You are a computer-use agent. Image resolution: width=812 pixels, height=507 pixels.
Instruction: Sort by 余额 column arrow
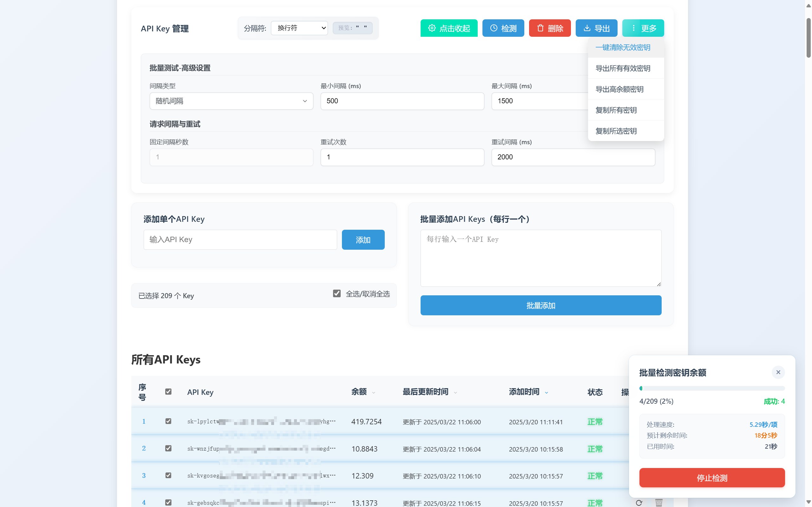(373, 392)
